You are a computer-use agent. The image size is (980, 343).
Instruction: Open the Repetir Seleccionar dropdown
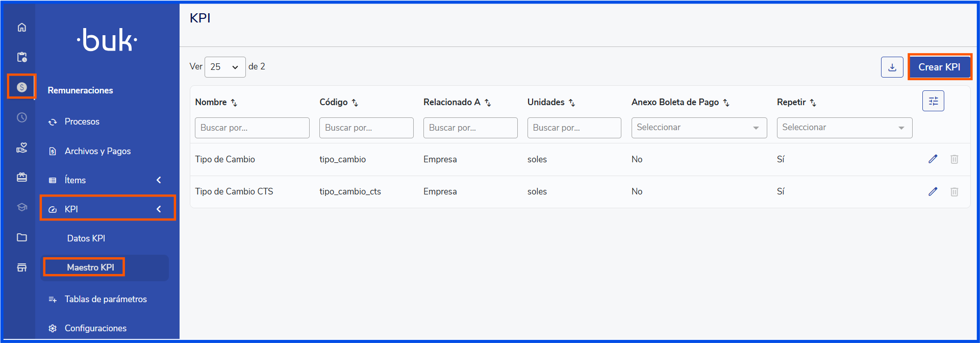click(x=844, y=128)
